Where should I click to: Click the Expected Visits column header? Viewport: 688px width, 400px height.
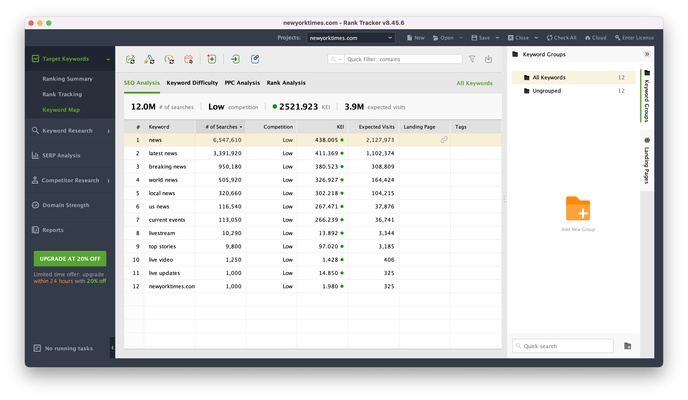point(373,127)
